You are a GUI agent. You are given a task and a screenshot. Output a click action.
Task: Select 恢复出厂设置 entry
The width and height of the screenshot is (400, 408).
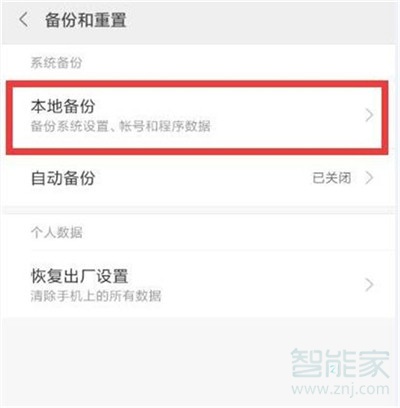(x=200, y=285)
